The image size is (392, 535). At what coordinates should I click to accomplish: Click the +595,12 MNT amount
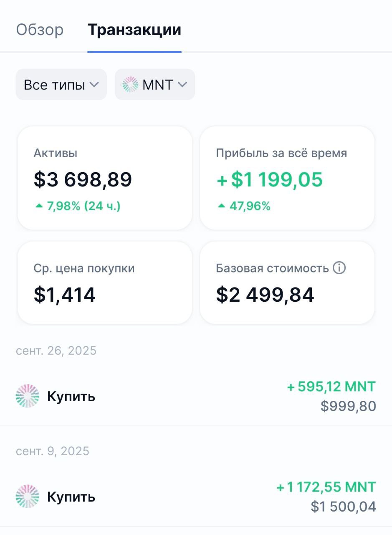pos(331,387)
